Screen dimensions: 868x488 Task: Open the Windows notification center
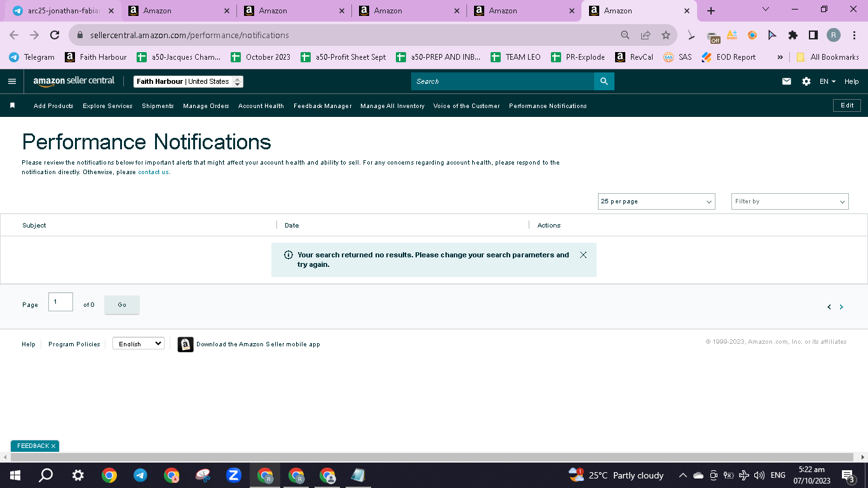848,475
